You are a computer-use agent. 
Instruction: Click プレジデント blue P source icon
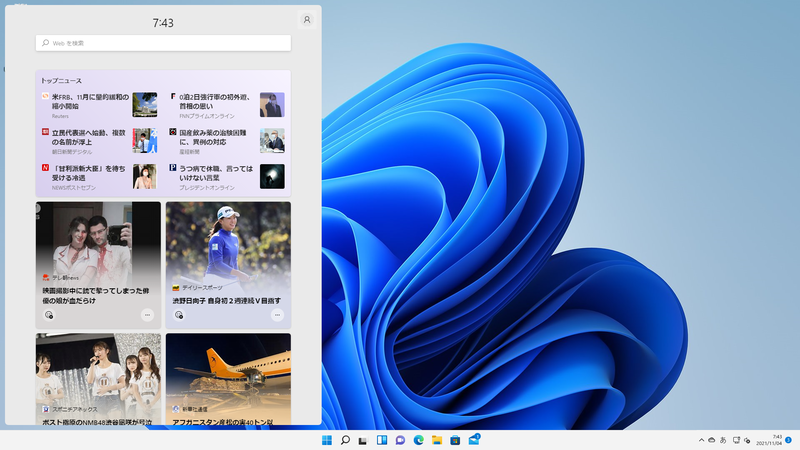[173, 167]
